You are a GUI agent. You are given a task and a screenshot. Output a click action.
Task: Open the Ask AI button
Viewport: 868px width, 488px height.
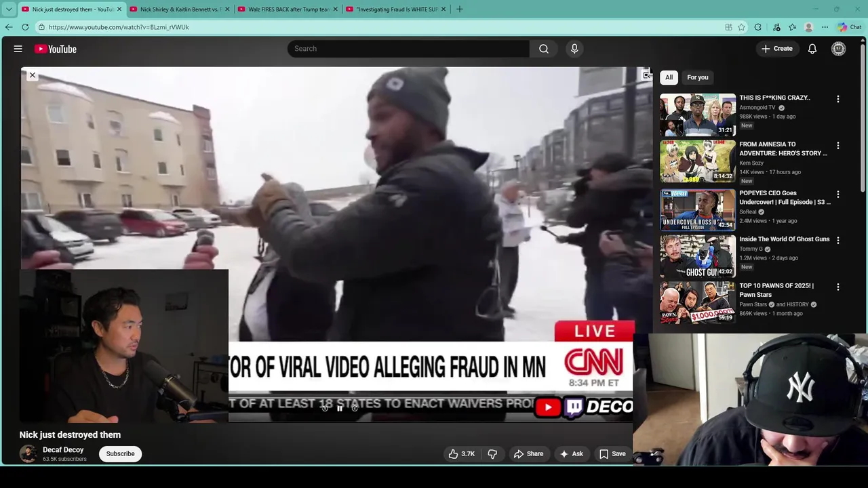click(571, 453)
